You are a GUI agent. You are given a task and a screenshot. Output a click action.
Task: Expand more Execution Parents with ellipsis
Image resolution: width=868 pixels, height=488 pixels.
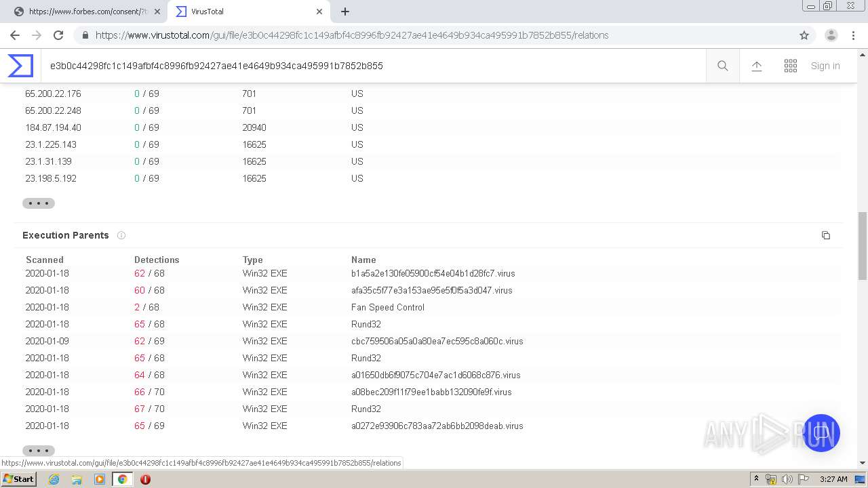[x=39, y=451]
